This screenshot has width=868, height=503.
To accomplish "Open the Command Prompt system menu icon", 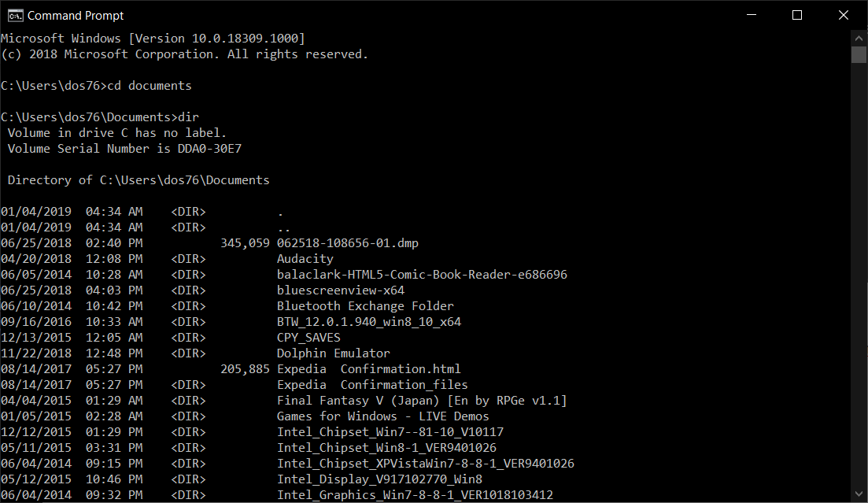I will pos(15,16).
